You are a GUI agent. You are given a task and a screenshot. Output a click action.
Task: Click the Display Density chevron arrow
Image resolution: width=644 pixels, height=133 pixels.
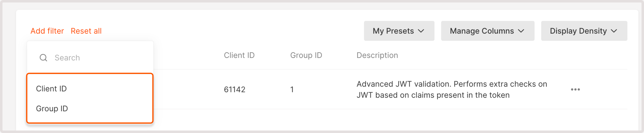[x=614, y=31]
